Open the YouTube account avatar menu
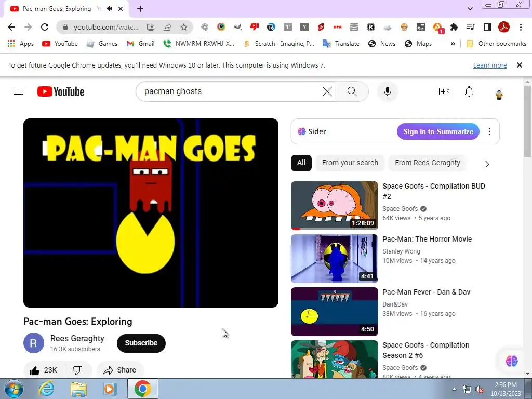Screen dimensions: 532x399 499,95
